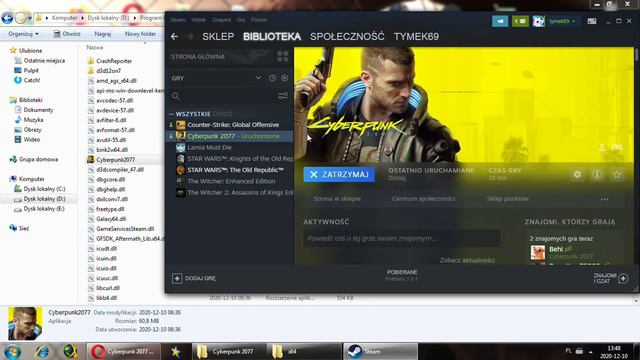Click ZATRZYMAJ to stop the game
This screenshot has height=360, width=640.
pyautogui.click(x=339, y=175)
